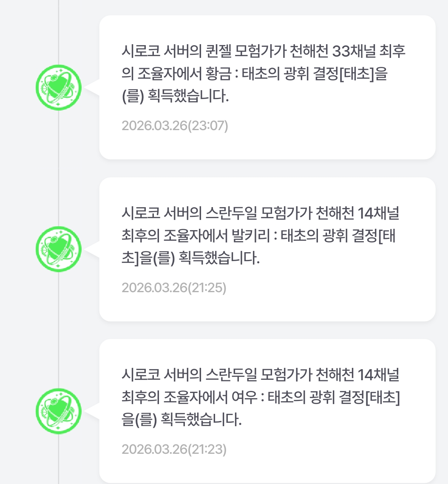448x484 pixels.
Task: Open the 여우 acquisition message card
Action: coord(267,410)
